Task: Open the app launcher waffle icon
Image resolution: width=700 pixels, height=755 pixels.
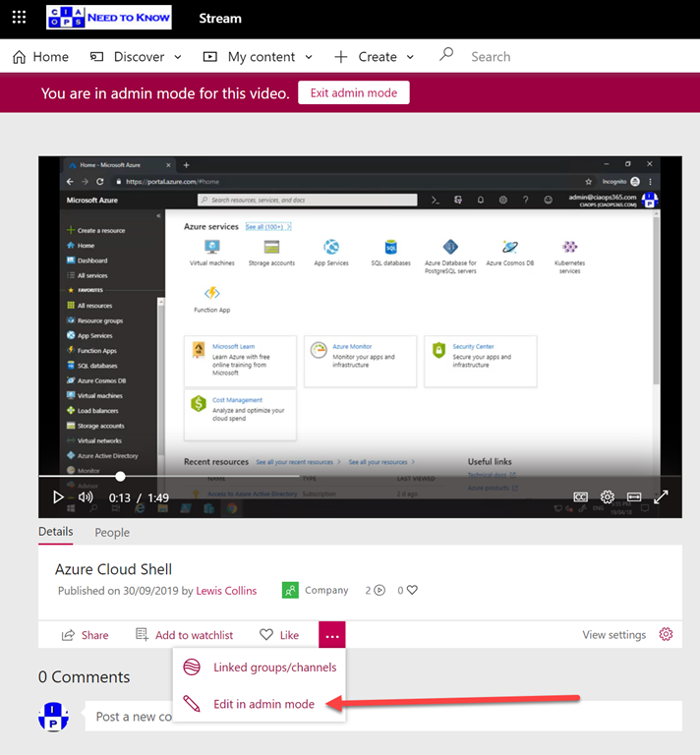Action: (19, 18)
